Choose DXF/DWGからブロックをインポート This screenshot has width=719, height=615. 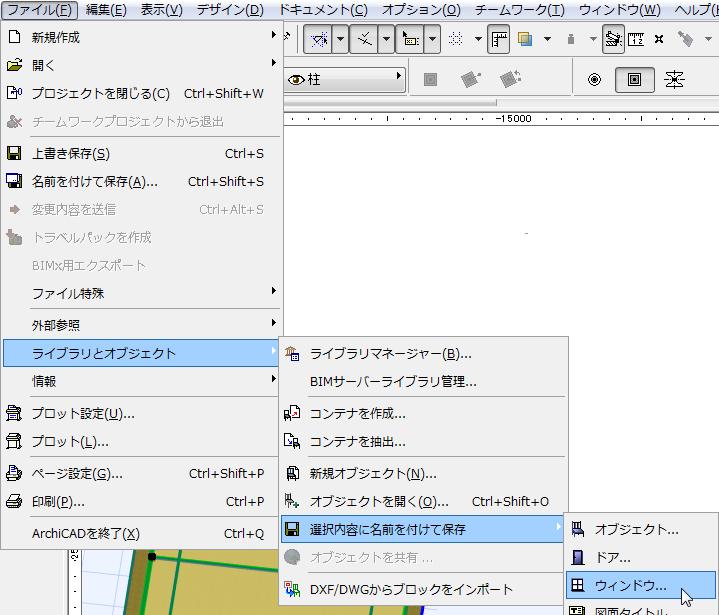(x=423, y=589)
